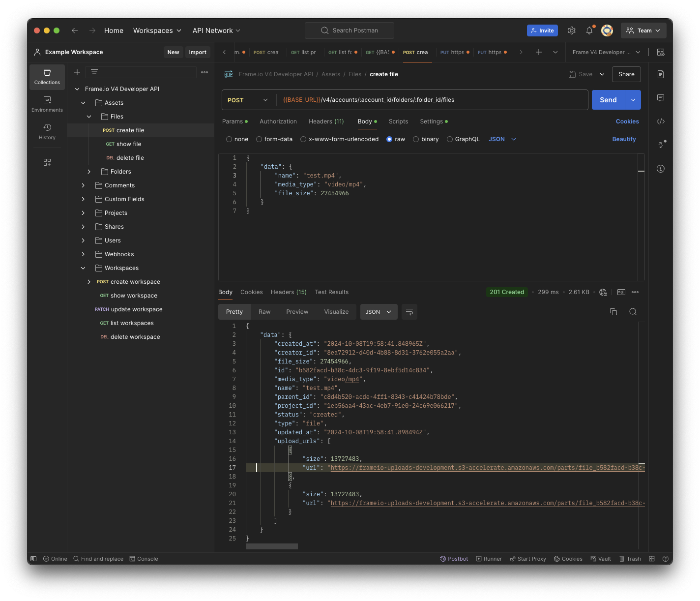Screen dimensions: 700x601
Task: Open the code snippet panel icon
Action: (x=661, y=121)
